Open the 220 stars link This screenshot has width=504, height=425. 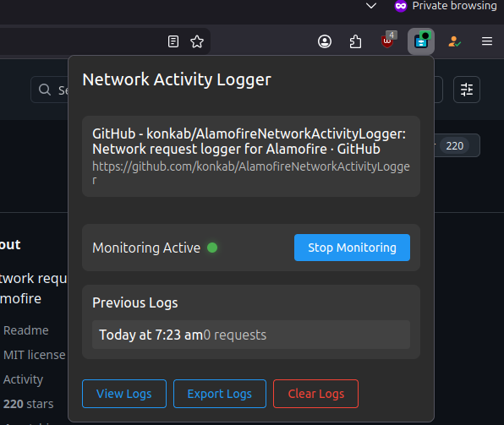click(28, 404)
